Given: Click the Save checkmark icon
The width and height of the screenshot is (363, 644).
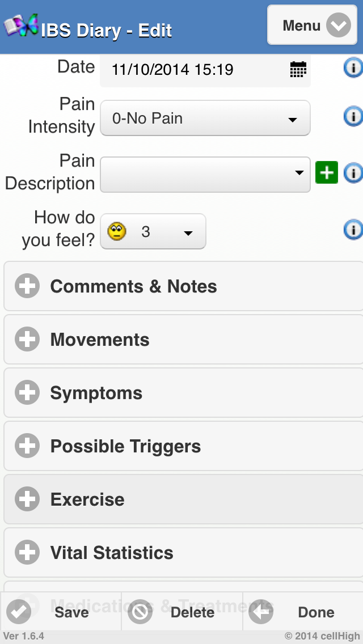Looking at the screenshot, I should [18, 612].
